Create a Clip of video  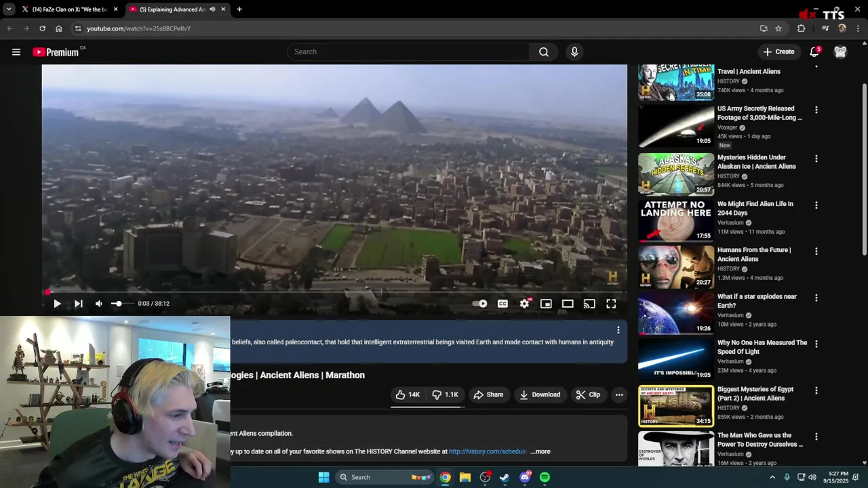coord(588,394)
